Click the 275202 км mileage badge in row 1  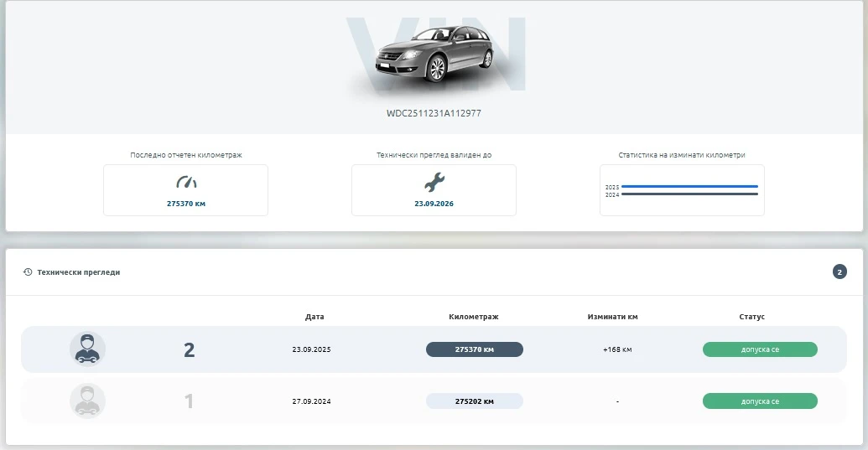475,401
